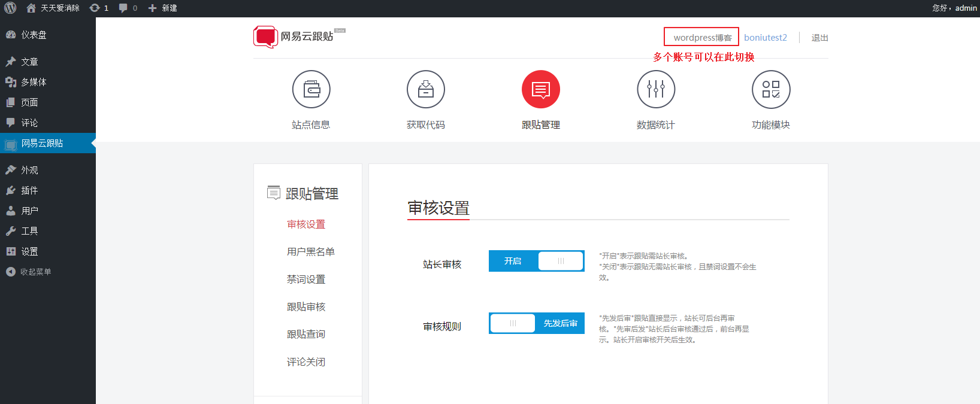The height and width of the screenshot is (404, 980).
Task: Click the plus icon for 新建
Action: click(152, 8)
